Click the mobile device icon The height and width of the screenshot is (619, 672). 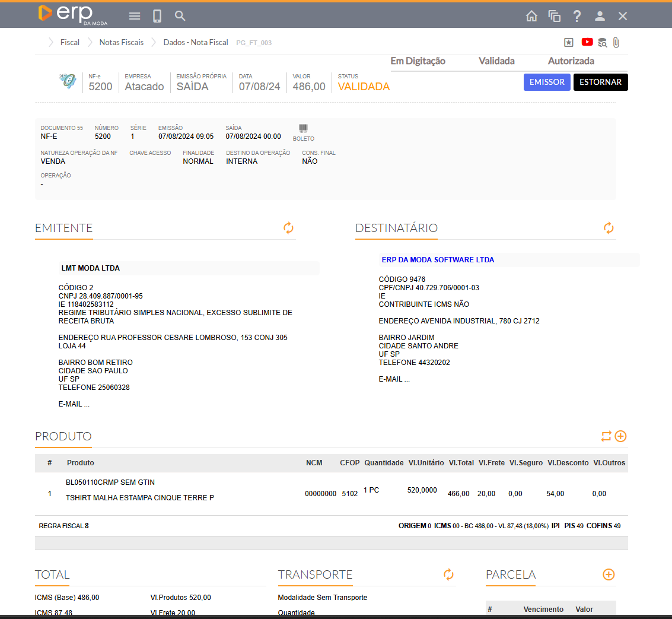(157, 16)
